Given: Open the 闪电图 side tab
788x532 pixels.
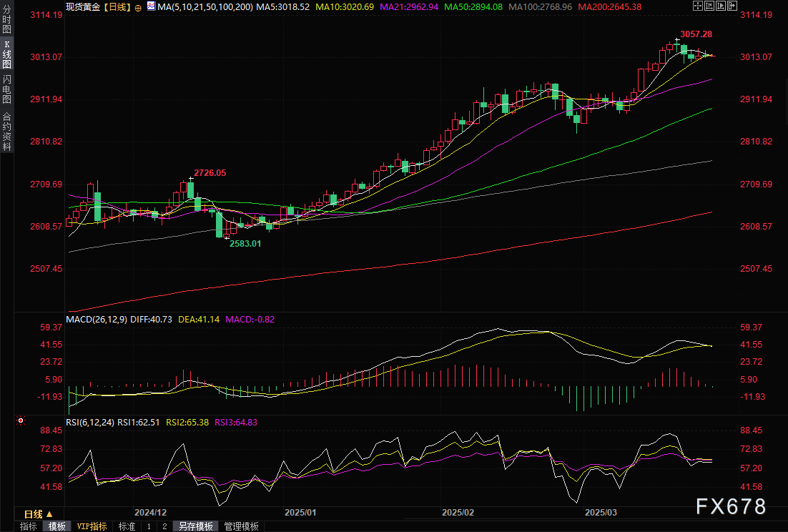Looking at the screenshot, I should point(6,88).
